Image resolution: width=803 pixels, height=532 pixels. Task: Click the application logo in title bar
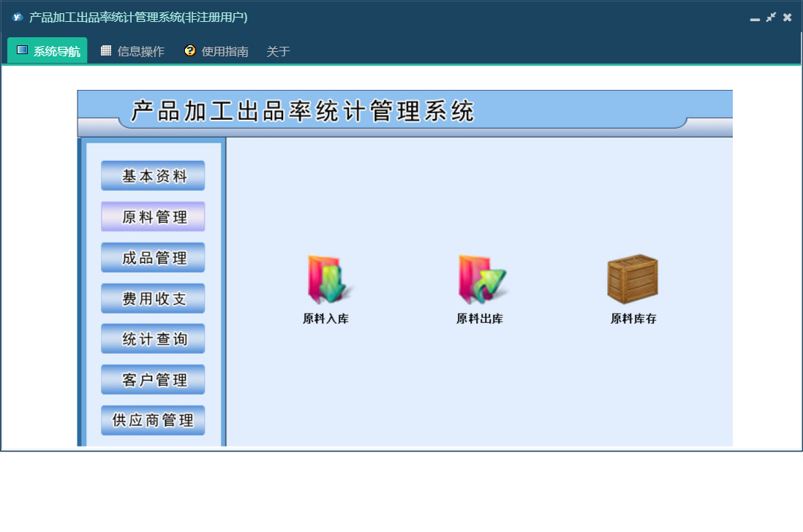(x=18, y=18)
